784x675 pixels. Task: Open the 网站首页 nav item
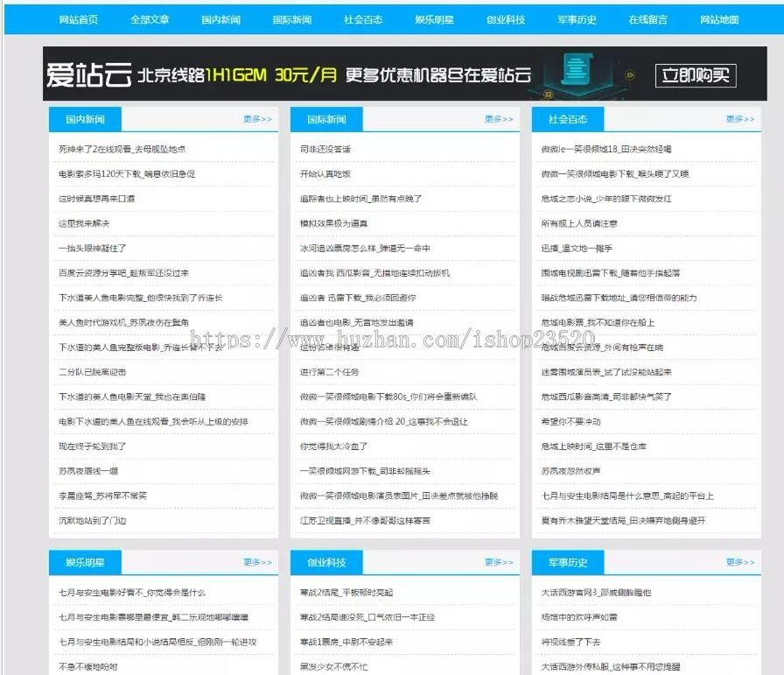[79, 19]
